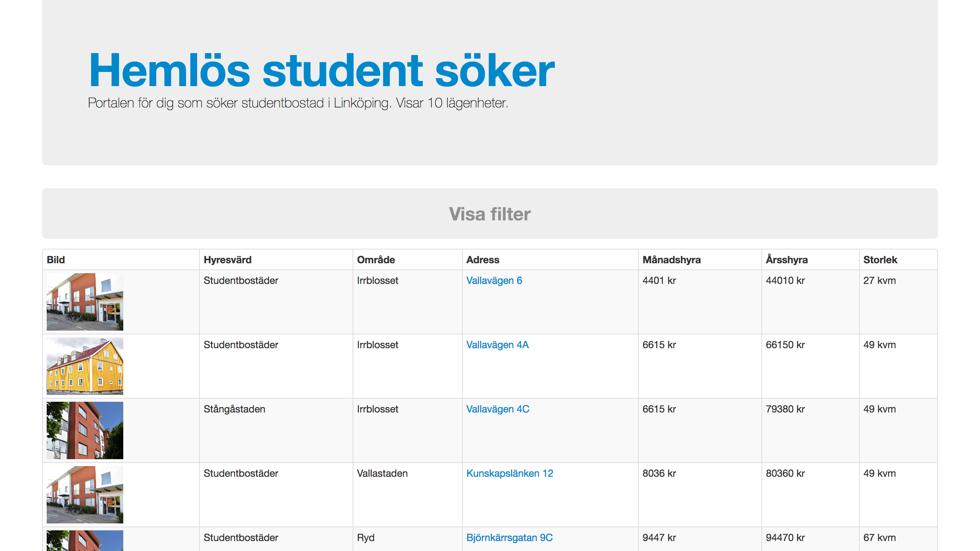The height and width of the screenshot is (551, 980).
Task: Sort by the Årsshyra column header
Action: (787, 260)
